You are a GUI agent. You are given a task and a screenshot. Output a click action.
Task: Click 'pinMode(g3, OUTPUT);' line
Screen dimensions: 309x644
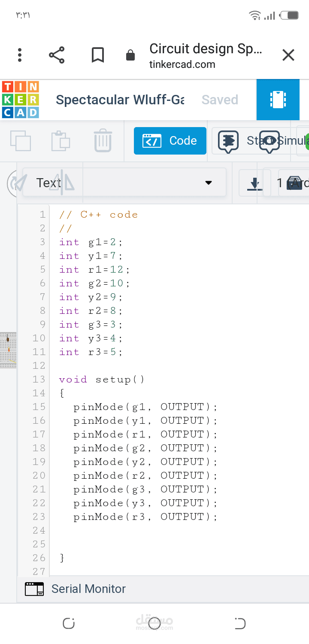click(x=145, y=489)
